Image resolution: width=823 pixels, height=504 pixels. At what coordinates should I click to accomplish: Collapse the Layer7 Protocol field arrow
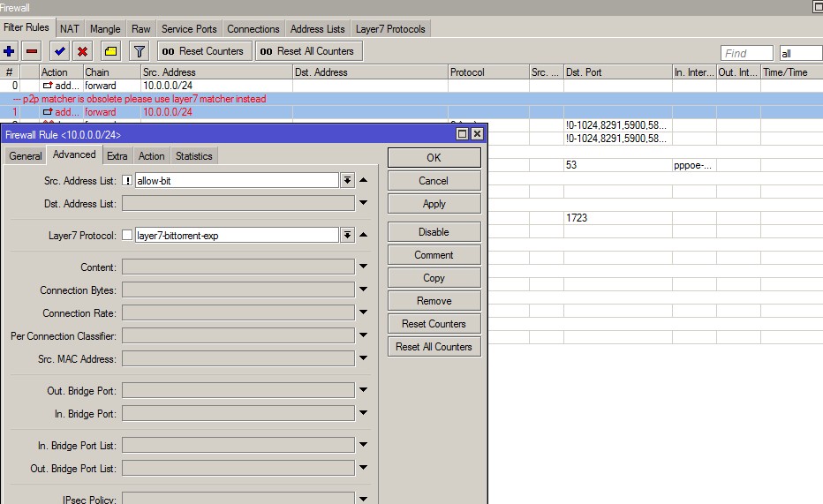click(x=364, y=235)
